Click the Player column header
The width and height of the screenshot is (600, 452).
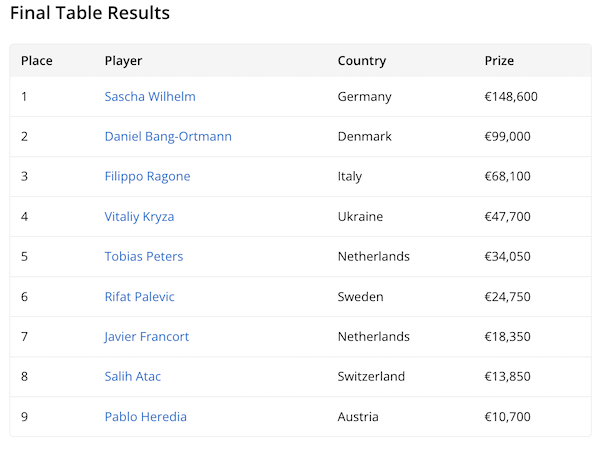(123, 61)
